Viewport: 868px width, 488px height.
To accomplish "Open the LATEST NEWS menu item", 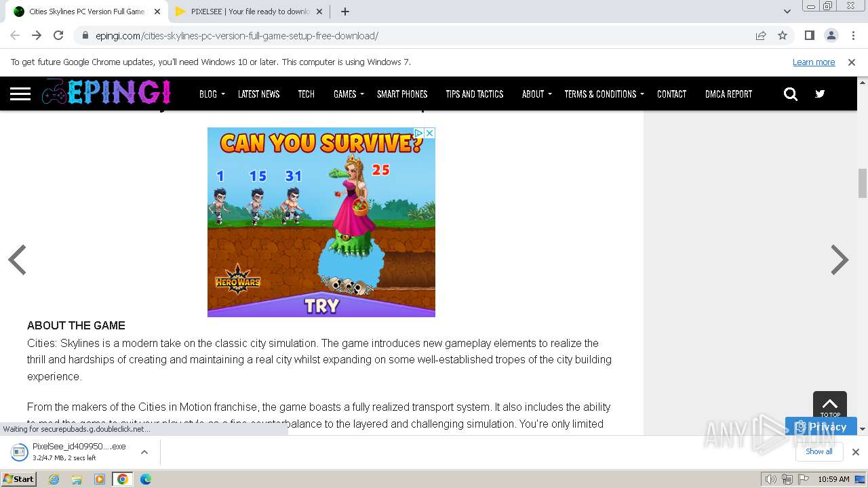I will (258, 94).
